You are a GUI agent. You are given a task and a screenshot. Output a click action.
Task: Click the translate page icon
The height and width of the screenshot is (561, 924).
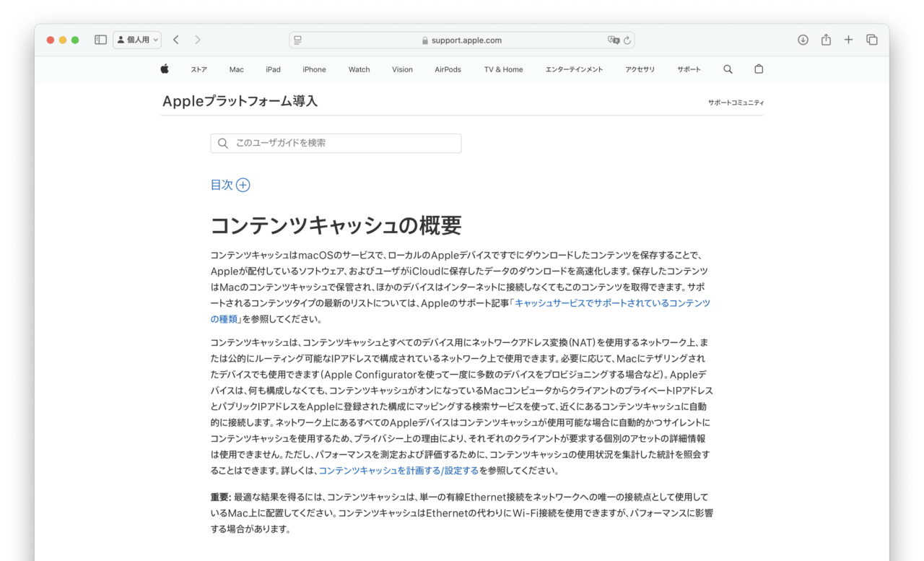(613, 40)
